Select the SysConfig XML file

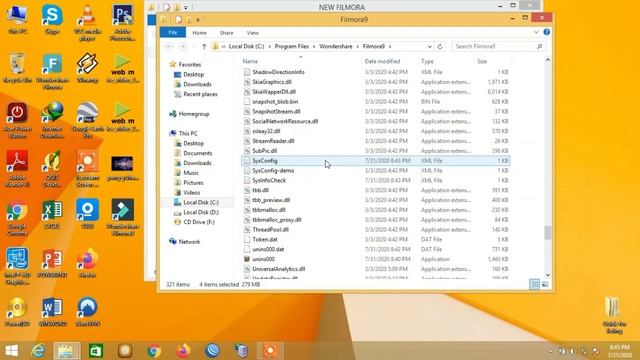click(x=376, y=161)
